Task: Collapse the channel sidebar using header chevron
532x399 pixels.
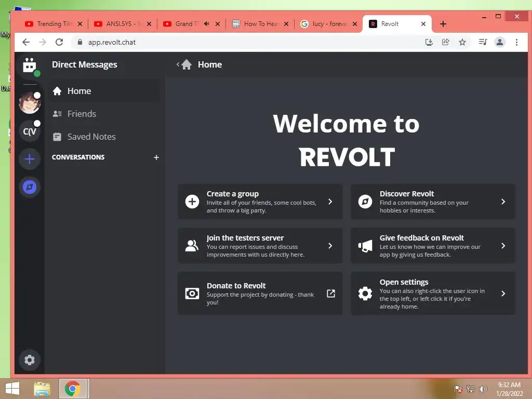Action: pyautogui.click(x=178, y=64)
